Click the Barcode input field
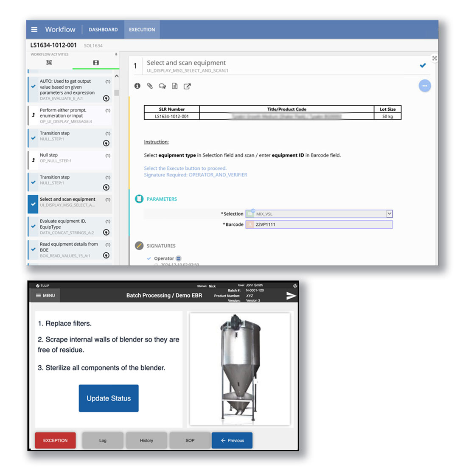The height and width of the screenshot is (476, 471). click(322, 224)
